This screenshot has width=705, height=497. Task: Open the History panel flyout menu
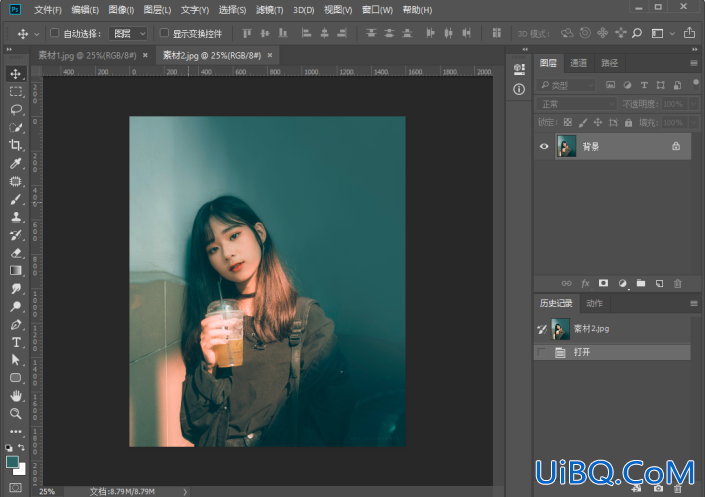694,304
